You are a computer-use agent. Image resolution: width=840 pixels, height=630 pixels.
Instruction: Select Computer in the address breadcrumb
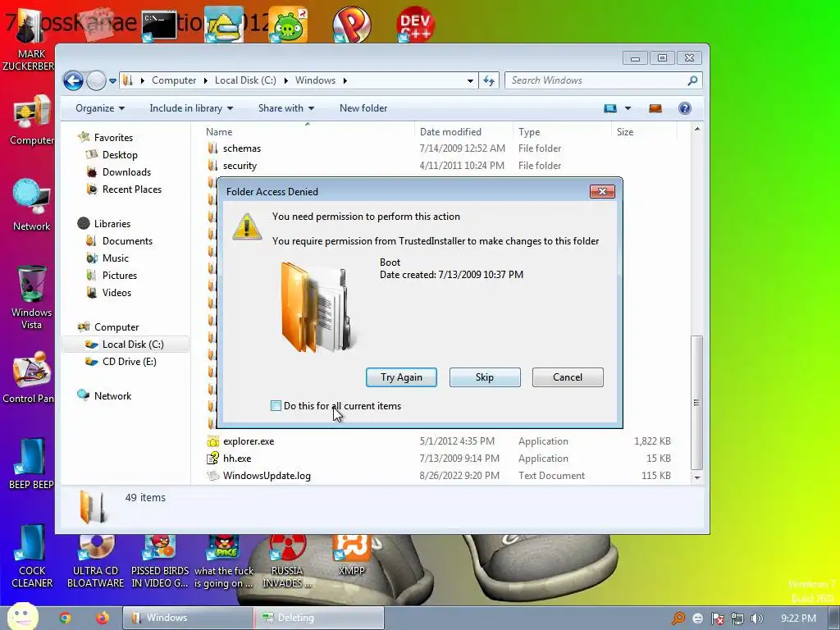(174, 80)
